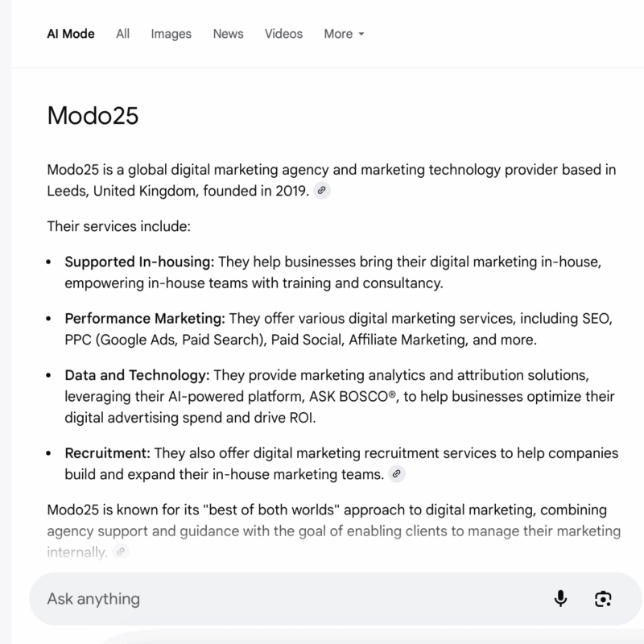
Task: Click the "Supported In-housing" bold label
Action: point(138,262)
